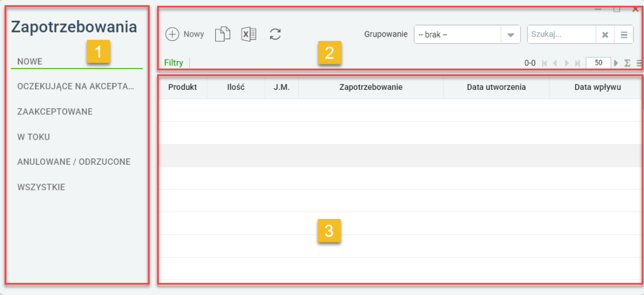
Task: Go to first page arrow icon
Action: (545, 64)
